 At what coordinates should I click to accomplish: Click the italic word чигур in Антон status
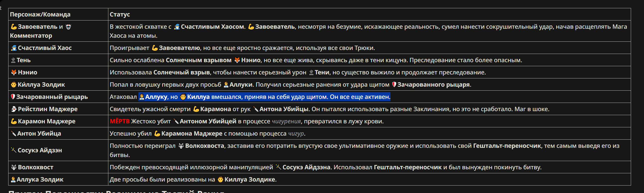pyautogui.click(x=296, y=134)
